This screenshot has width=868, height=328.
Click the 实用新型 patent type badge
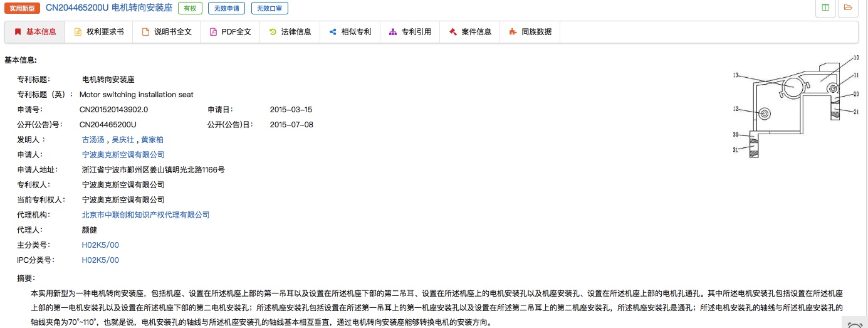[x=22, y=9]
